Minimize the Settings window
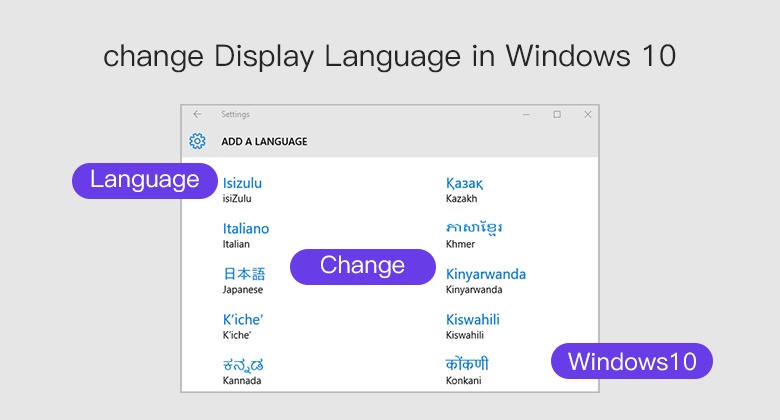The image size is (780, 420). [x=526, y=114]
